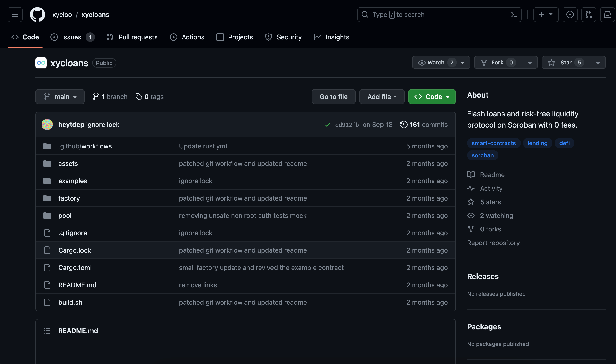This screenshot has height=364, width=616.
Task: Click the soroban topic tag
Action: click(482, 155)
